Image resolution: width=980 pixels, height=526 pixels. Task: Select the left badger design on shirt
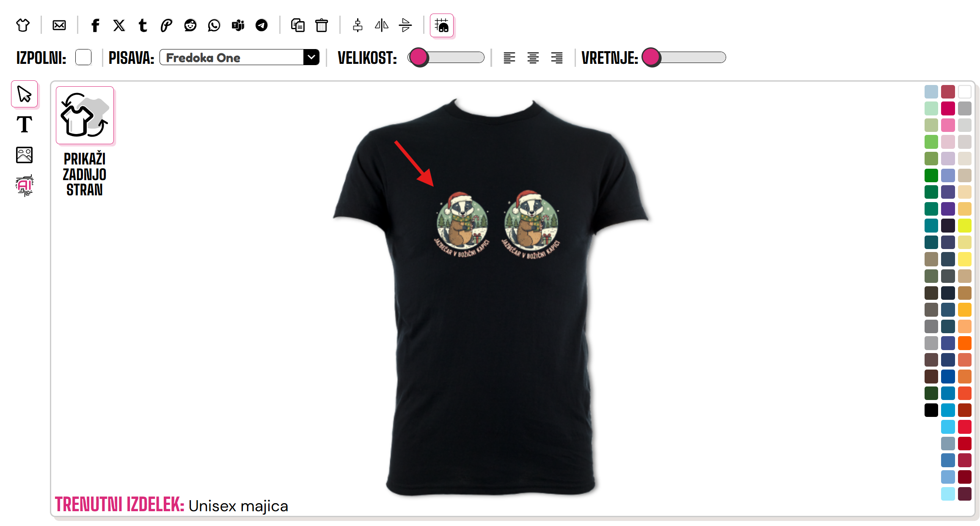click(462, 224)
